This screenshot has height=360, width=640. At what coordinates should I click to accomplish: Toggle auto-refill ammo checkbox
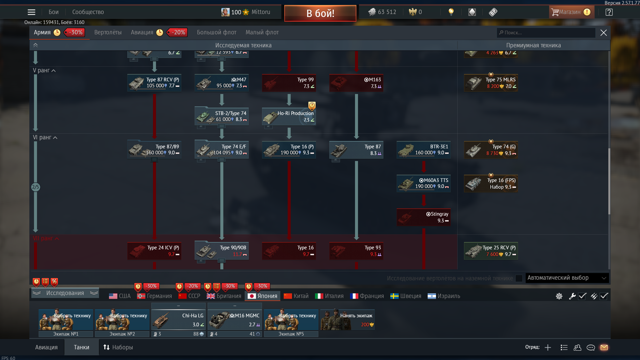[x=604, y=296]
